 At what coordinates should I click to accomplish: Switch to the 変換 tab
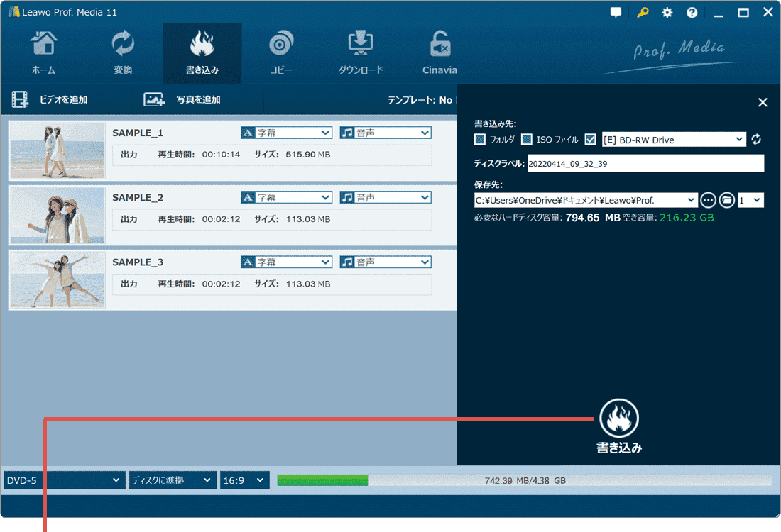[123, 51]
